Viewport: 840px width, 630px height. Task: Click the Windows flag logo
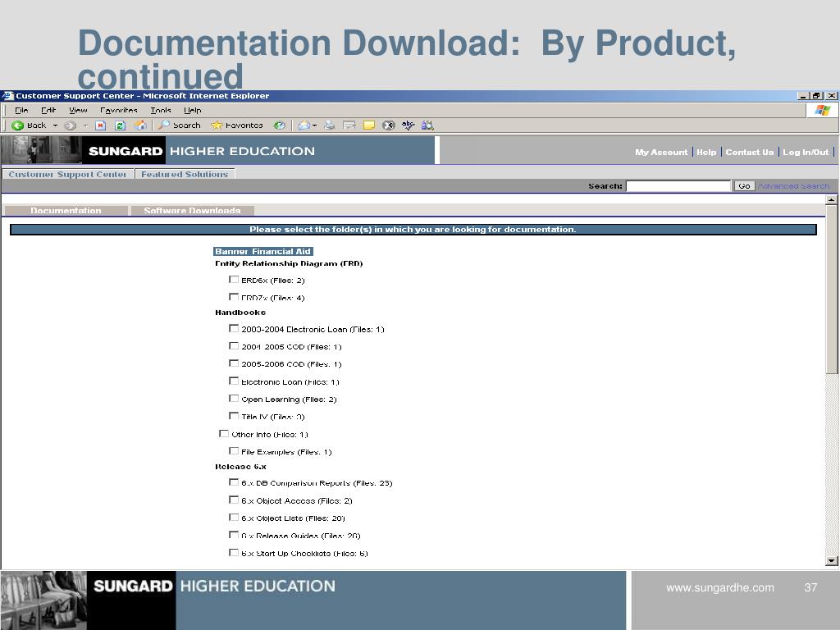[822, 111]
